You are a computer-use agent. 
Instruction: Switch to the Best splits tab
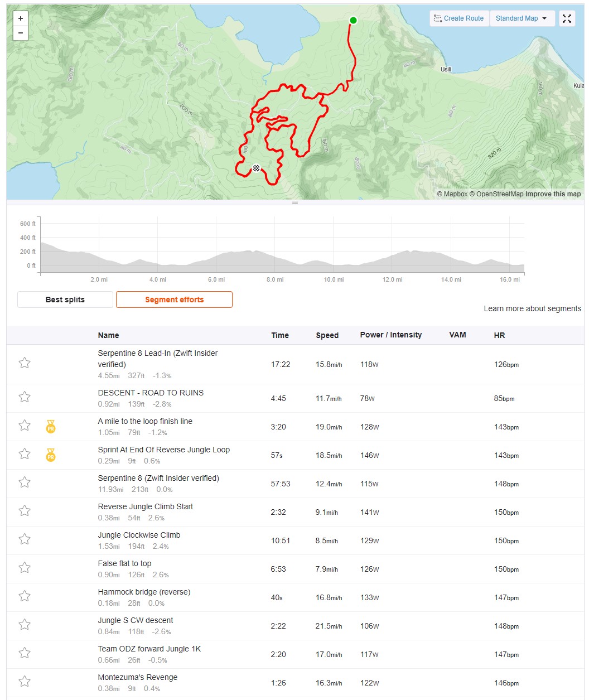[65, 300]
